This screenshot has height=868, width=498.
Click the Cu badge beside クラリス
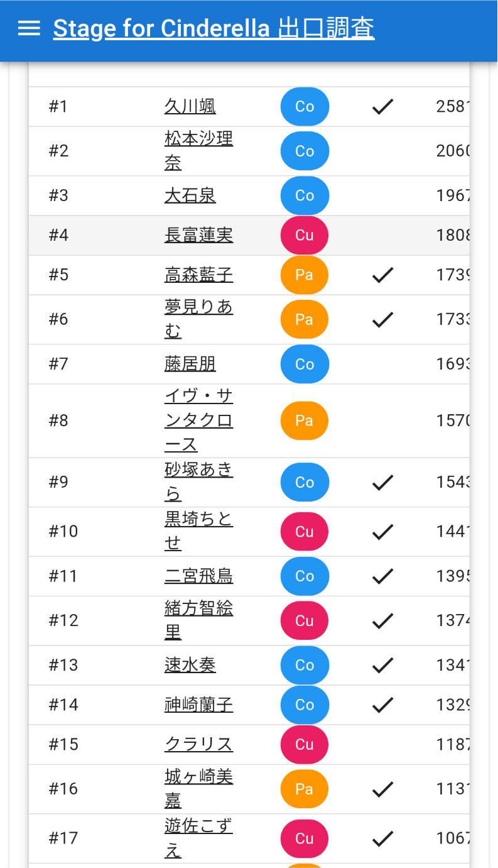pos(305,744)
